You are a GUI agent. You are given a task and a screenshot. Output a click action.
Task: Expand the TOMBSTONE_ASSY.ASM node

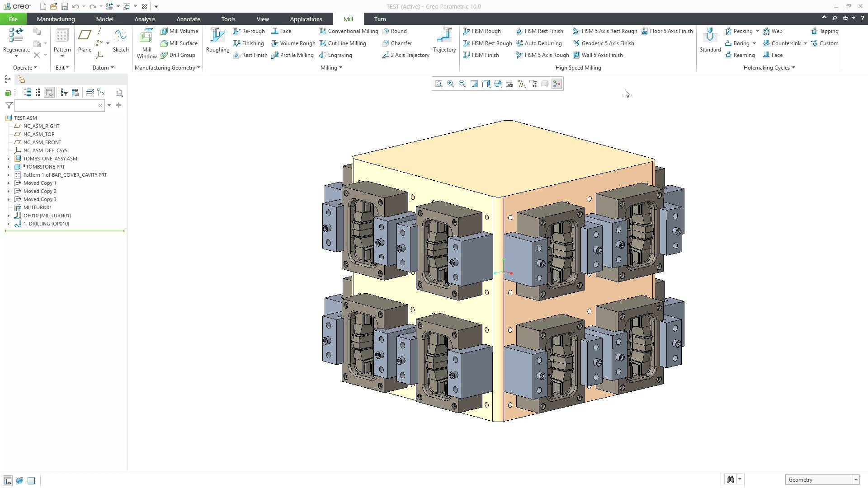(8, 159)
